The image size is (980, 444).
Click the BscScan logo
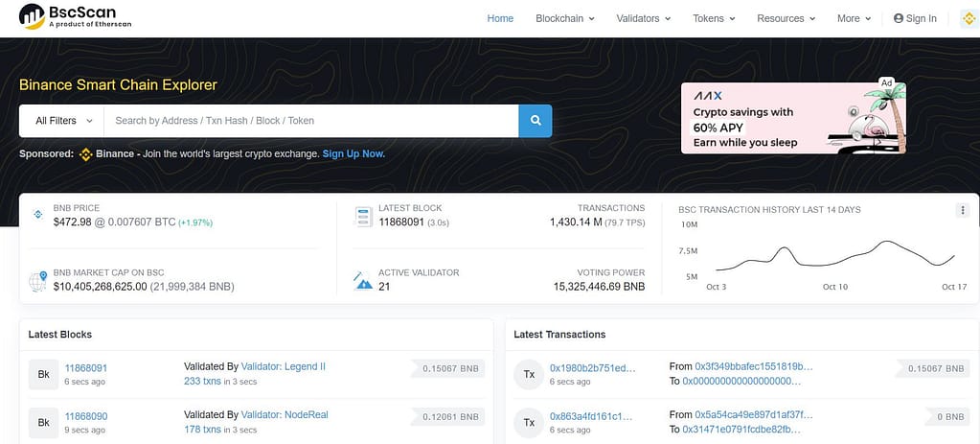75,17
